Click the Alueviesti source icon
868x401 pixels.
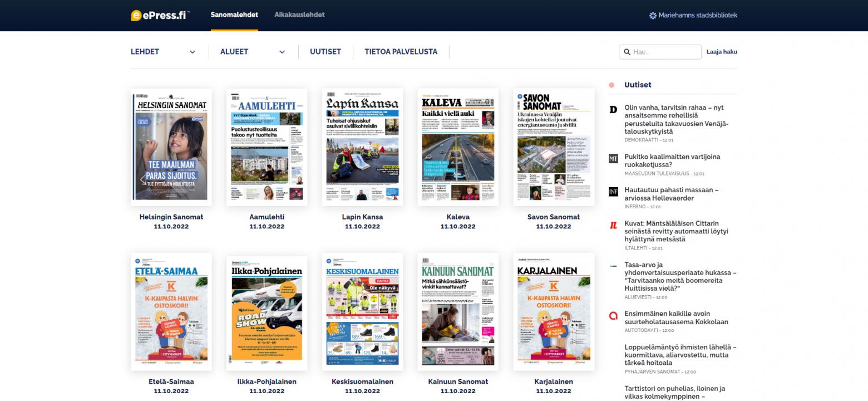coord(613,266)
